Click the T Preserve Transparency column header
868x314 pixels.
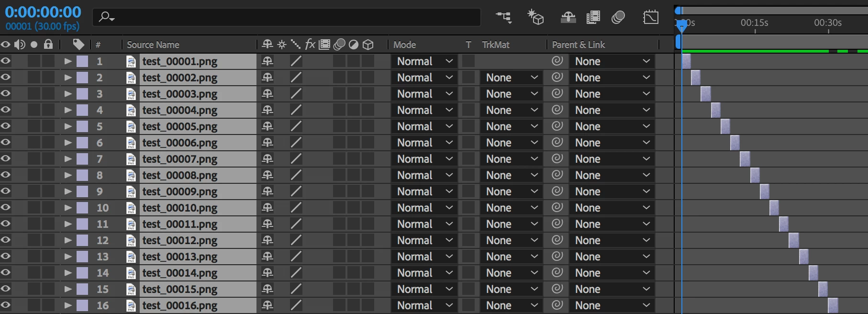click(468, 45)
